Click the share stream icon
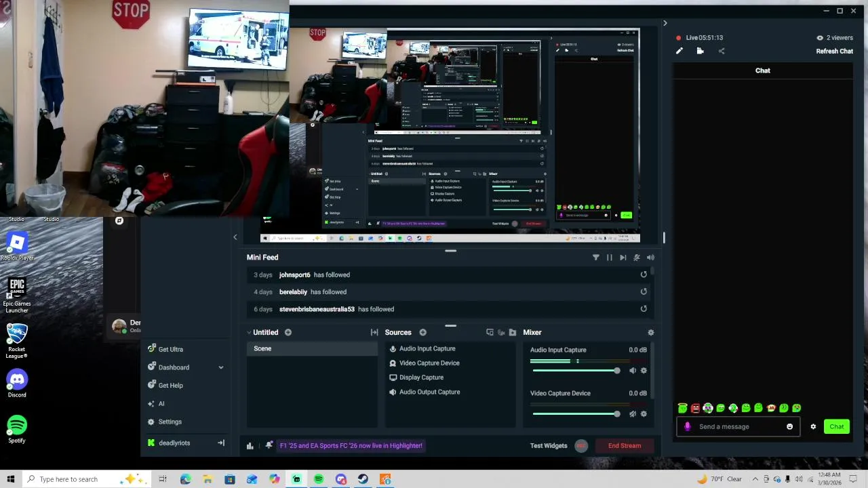868x488 pixels. [x=722, y=51]
